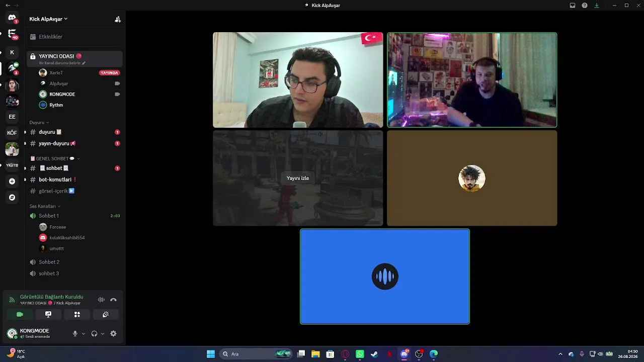The height and width of the screenshot is (362, 644).
Task: Open the EE server icon
Action: 12,117
